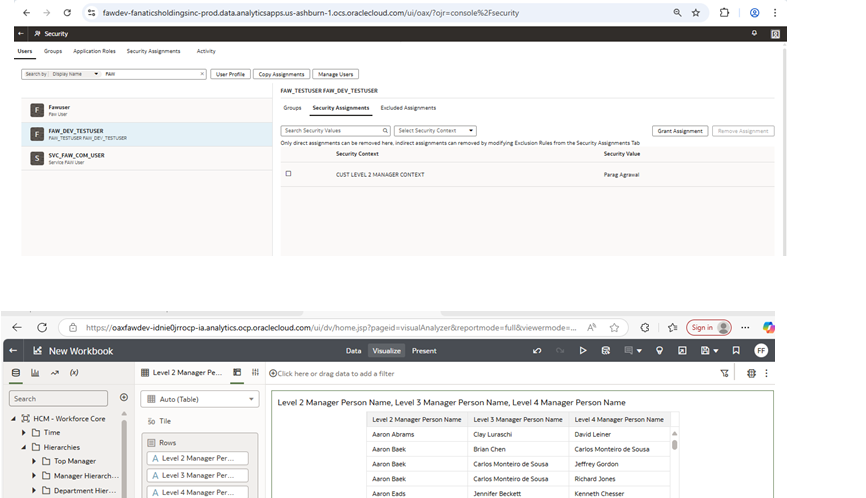Click the add data plus icon beside Search
Viewport: 866px width, 498px height.
124,398
